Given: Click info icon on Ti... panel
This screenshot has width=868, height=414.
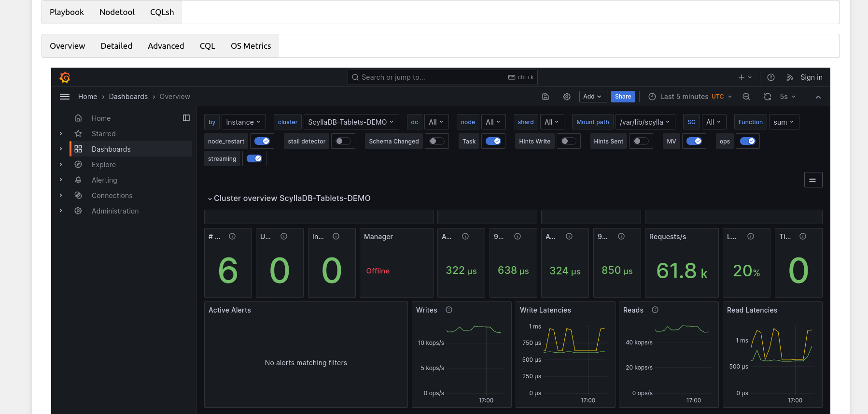Looking at the screenshot, I should pos(803,236).
